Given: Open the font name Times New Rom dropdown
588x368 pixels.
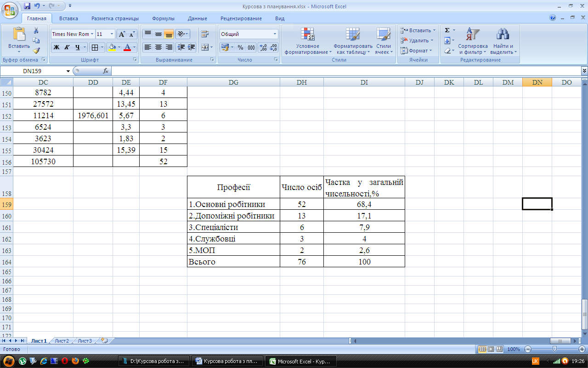Looking at the screenshot, I should click(x=92, y=34).
